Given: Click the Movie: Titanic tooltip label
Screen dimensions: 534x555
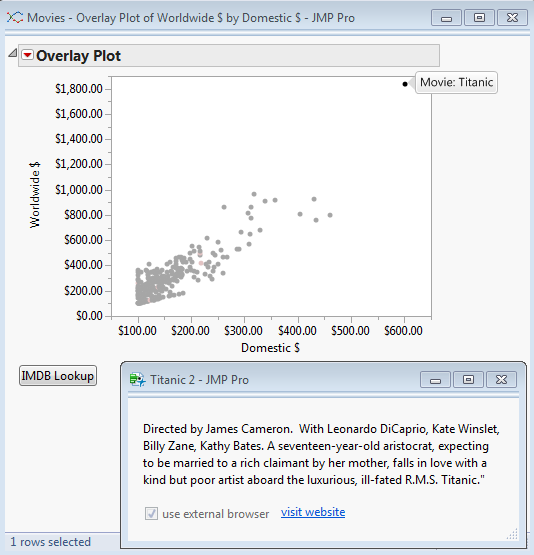Looking at the screenshot, I should (x=456, y=82).
